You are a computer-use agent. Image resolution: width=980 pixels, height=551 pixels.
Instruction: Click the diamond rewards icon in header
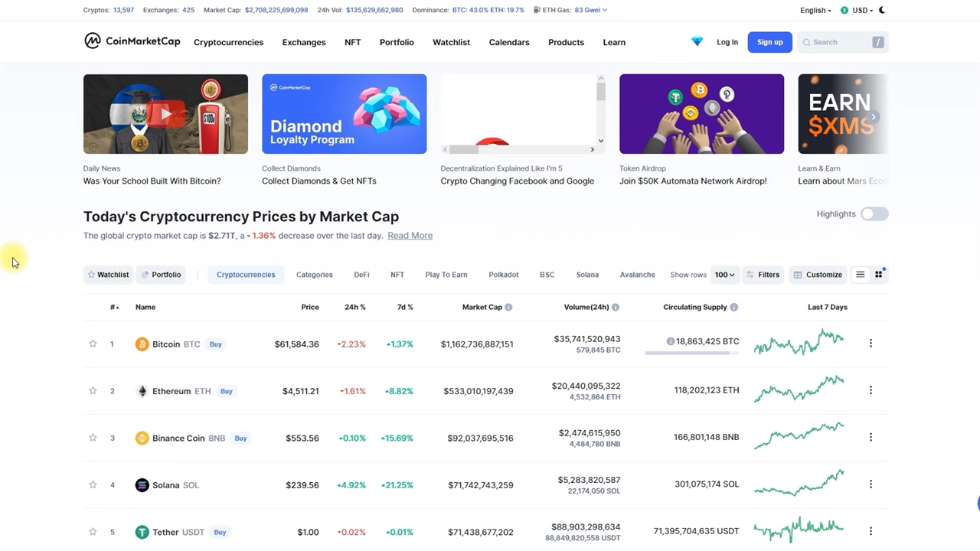point(697,42)
